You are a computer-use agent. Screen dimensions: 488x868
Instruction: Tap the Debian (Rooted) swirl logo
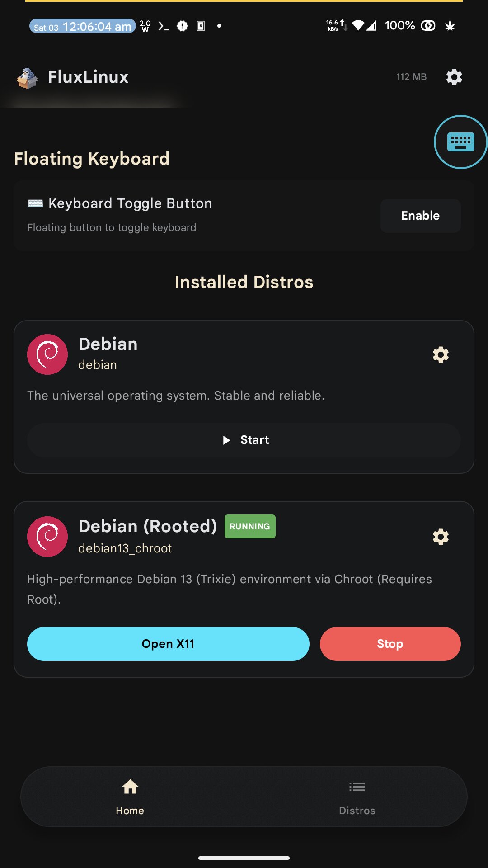point(47,537)
